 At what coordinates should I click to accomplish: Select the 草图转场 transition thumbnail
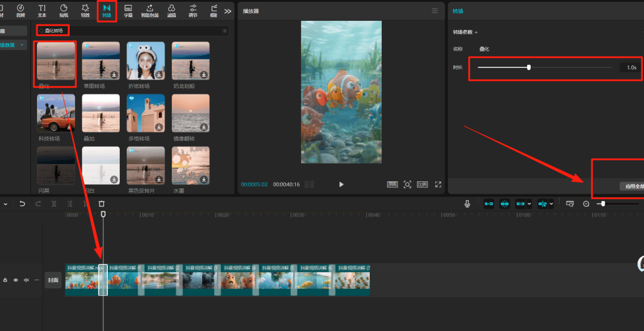101,61
